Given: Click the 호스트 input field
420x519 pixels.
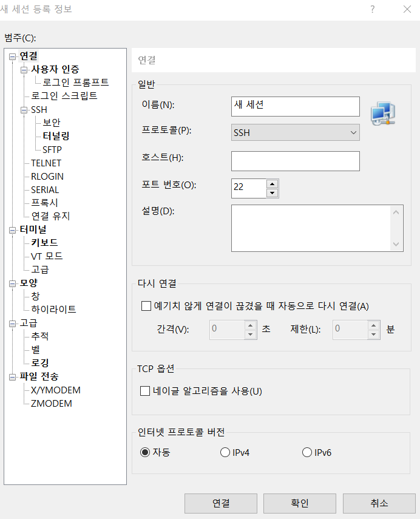Looking at the screenshot, I should 295,161.
